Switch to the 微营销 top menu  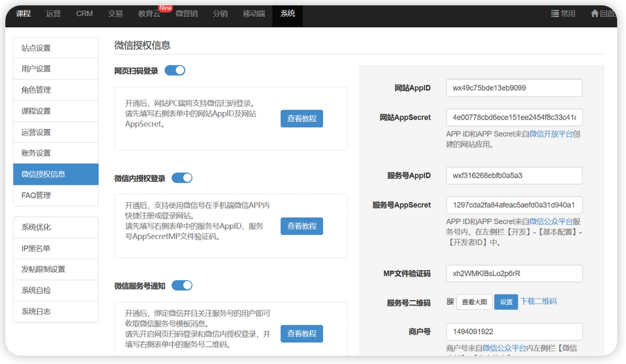[187, 13]
